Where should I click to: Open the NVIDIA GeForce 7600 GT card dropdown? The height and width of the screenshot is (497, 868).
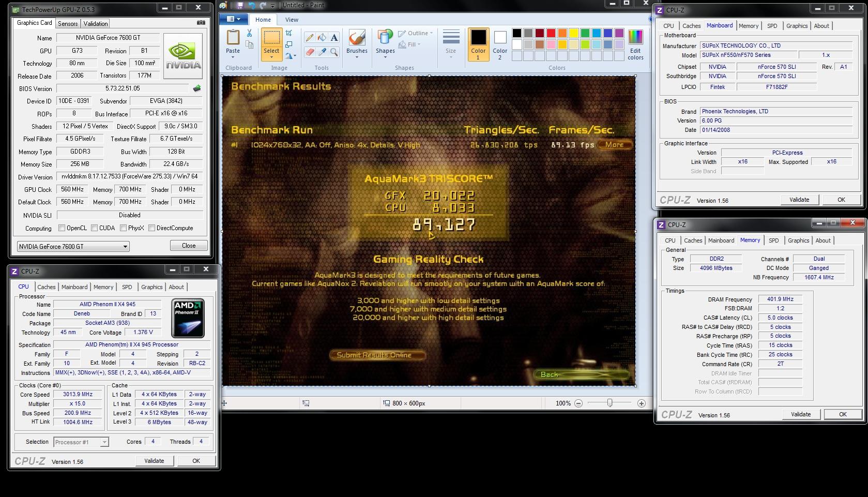coord(73,247)
